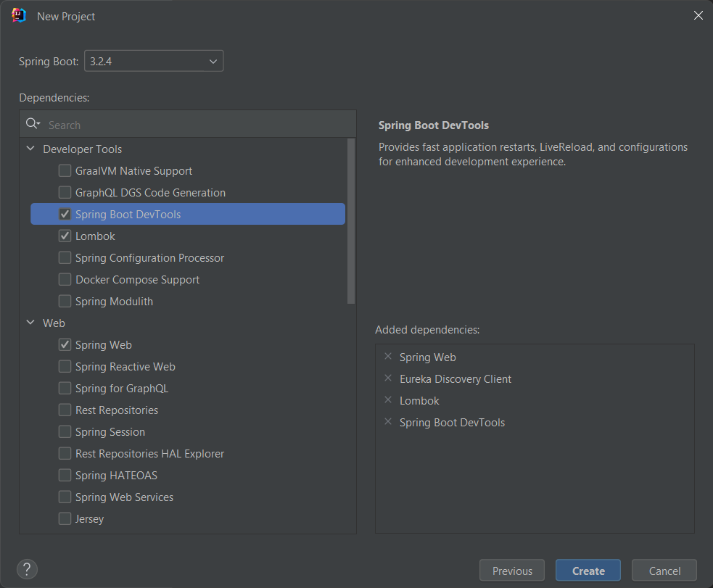The height and width of the screenshot is (588, 713).
Task: Enable GraalVM Native Support checkbox
Action: click(65, 171)
